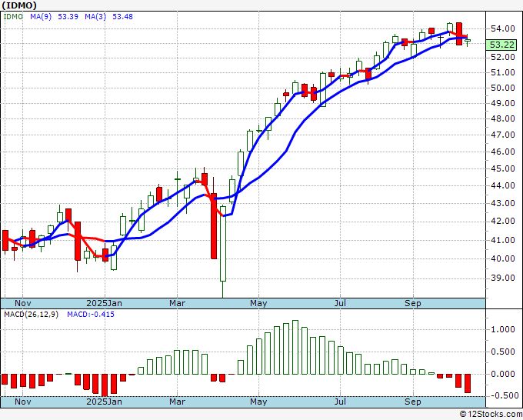523x420 pixels.
Task: Click the MACD:-0.415 value label
Action: coord(91,315)
